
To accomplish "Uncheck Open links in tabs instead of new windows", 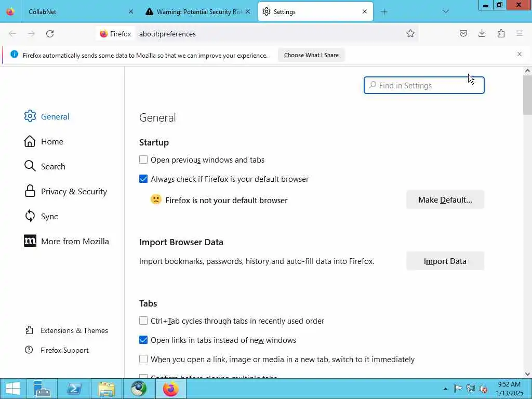I will point(143,340).
